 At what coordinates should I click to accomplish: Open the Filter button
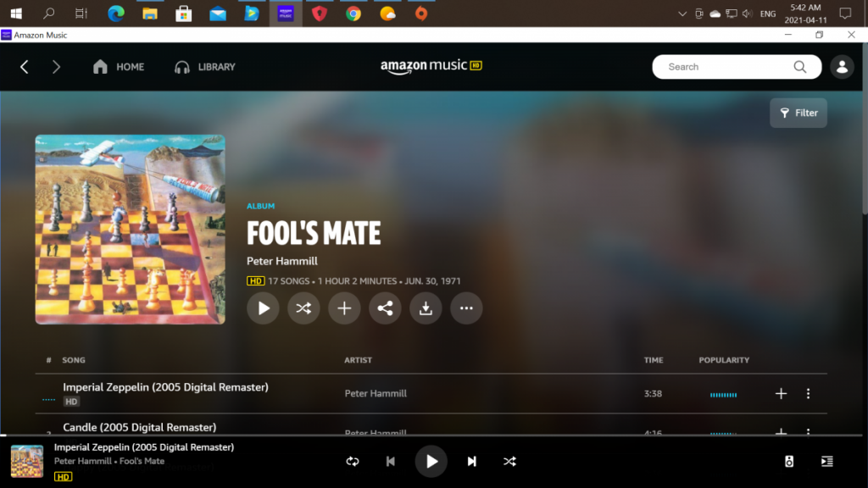pos(798,113)
